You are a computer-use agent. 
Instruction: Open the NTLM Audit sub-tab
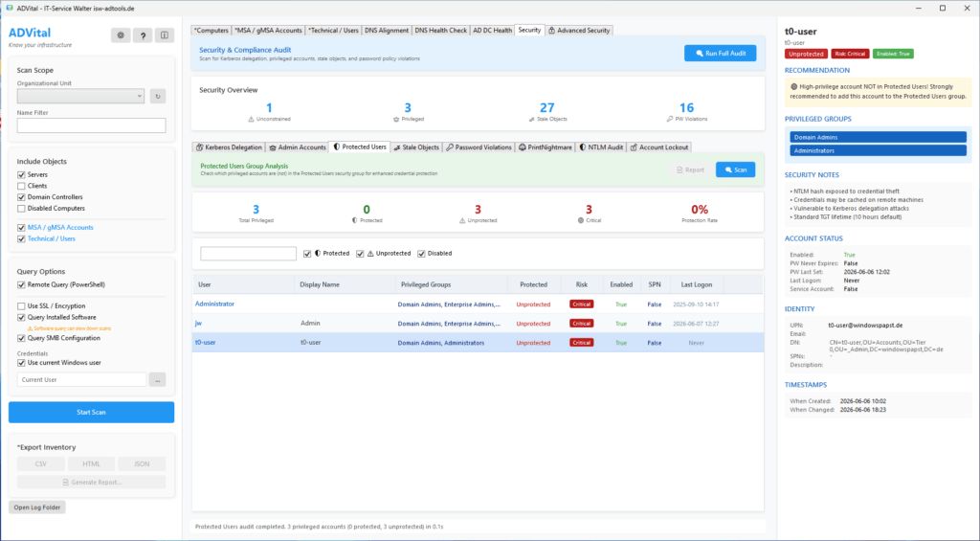coord(601,147)
